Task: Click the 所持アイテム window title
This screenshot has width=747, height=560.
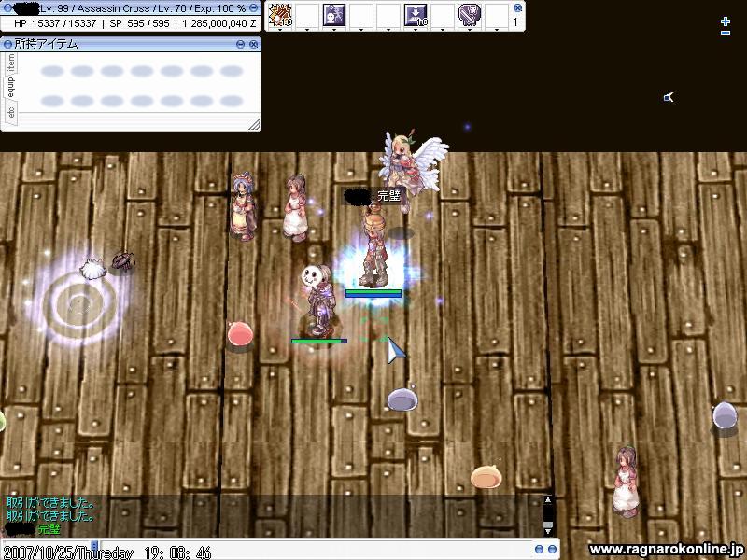Action: click(x=46, y=44)
